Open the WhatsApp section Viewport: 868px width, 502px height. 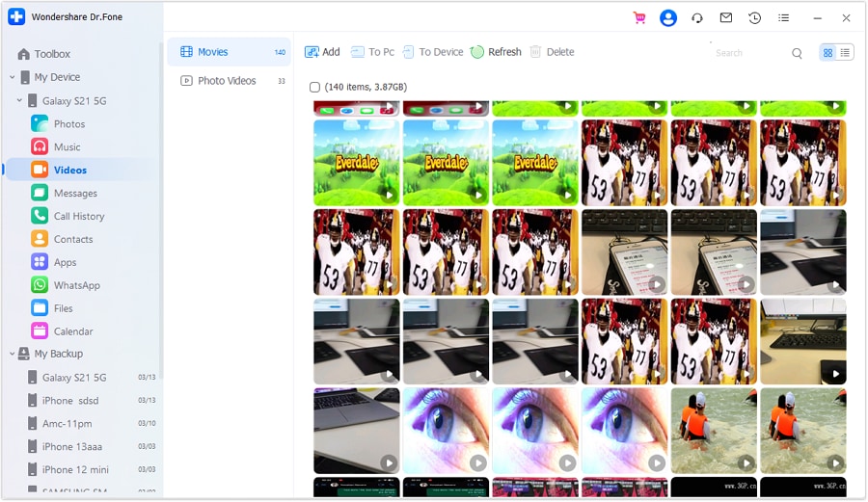tap(76, 285)
